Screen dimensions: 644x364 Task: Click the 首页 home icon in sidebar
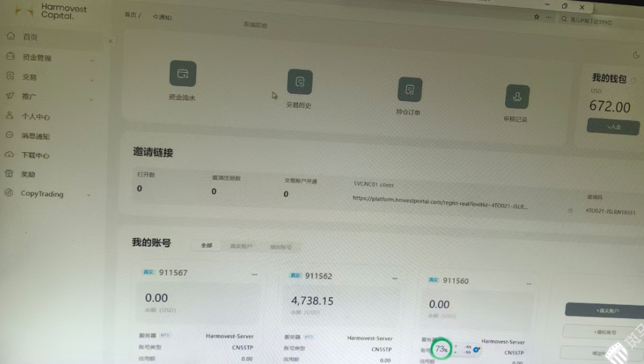pos(11,36)
